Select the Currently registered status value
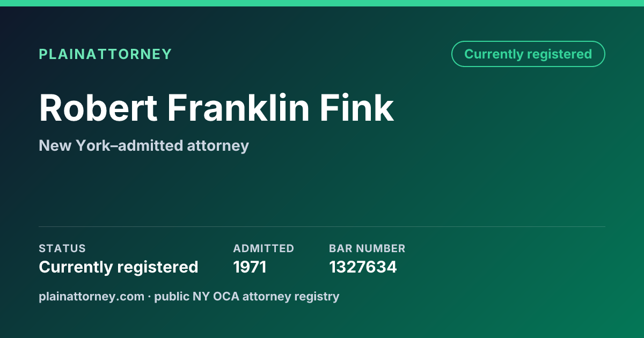The width and height of the screenshot is (644, 338). tap(119, 267)
